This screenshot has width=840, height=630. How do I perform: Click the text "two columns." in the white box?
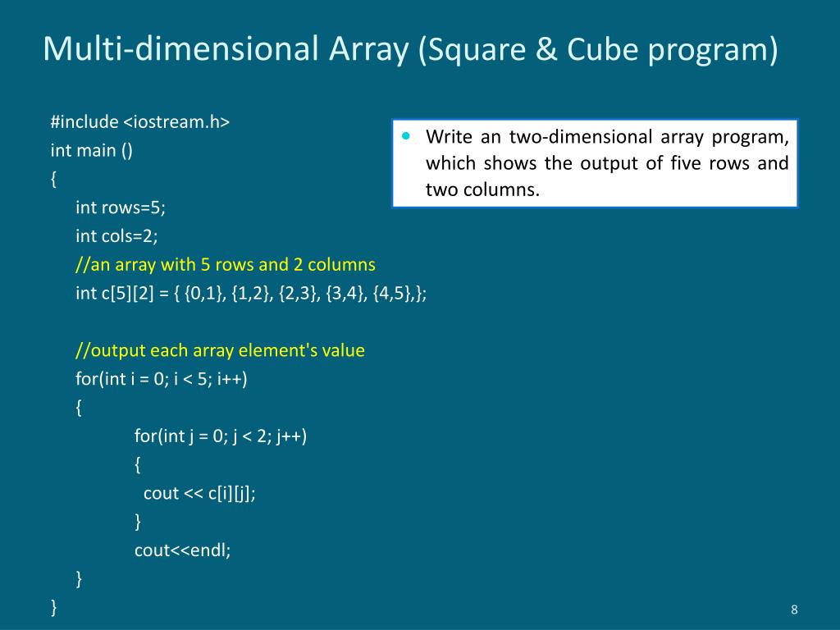[x=482, y=189]
